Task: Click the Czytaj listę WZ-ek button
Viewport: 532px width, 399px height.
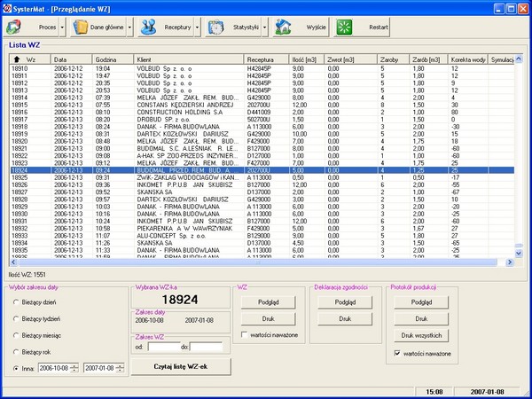Action: click(x=181, y=366)
